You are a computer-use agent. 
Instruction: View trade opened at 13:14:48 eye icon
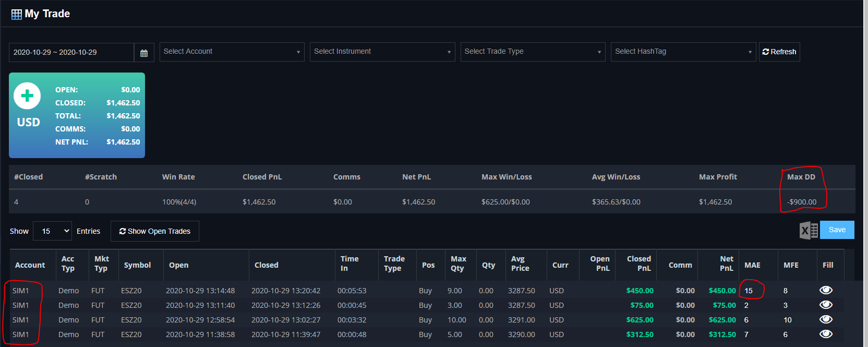(x=826, y=290)
